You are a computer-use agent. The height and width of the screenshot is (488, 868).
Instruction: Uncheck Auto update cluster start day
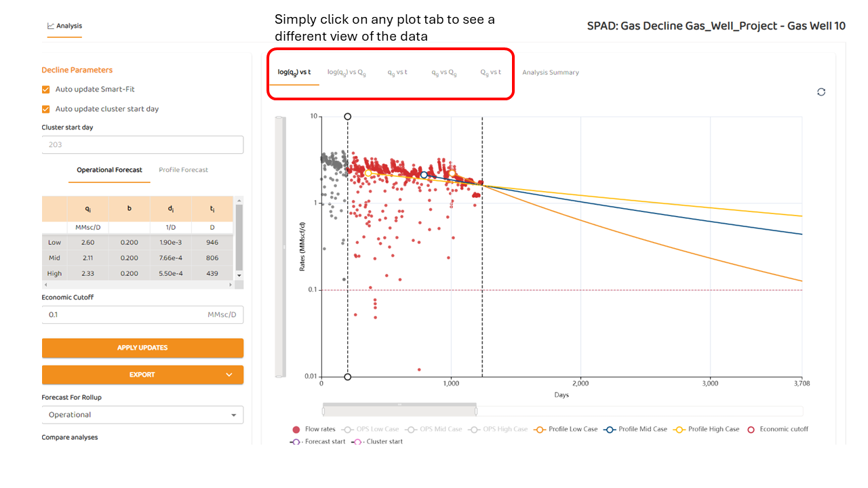pyautogui.click(x=46, y=109)
